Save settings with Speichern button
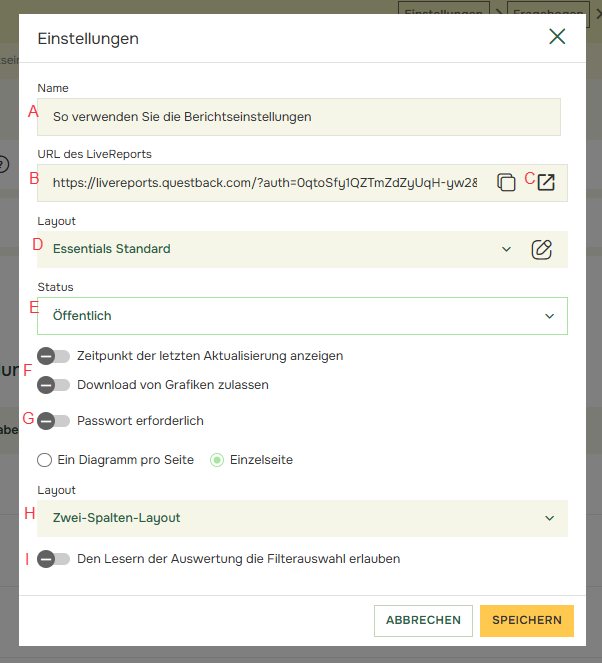Screen dimensions: 602x663 click(526, 620)
